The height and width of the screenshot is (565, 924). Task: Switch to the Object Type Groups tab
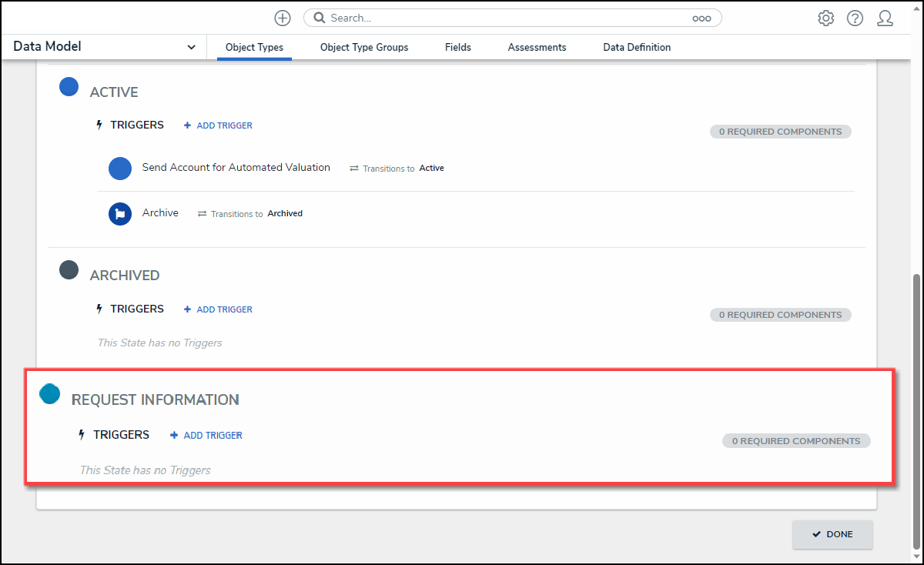364,48
